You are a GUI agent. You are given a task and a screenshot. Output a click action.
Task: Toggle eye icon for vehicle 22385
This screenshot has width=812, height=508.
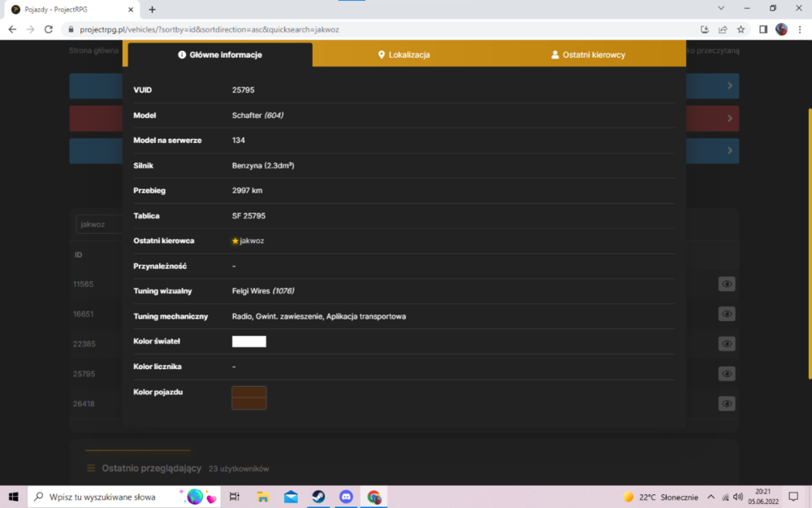pos(727,344)
